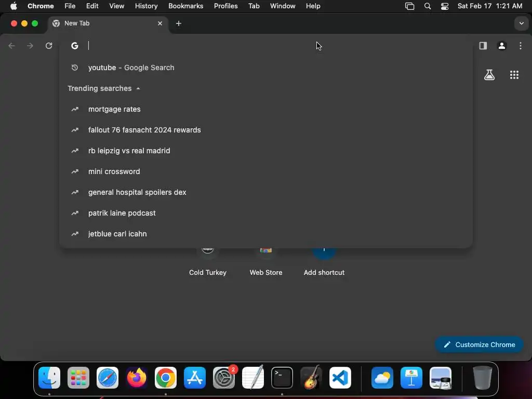
Task: Choose patrik laine podcast suggestion
Action: coord(266,213)
